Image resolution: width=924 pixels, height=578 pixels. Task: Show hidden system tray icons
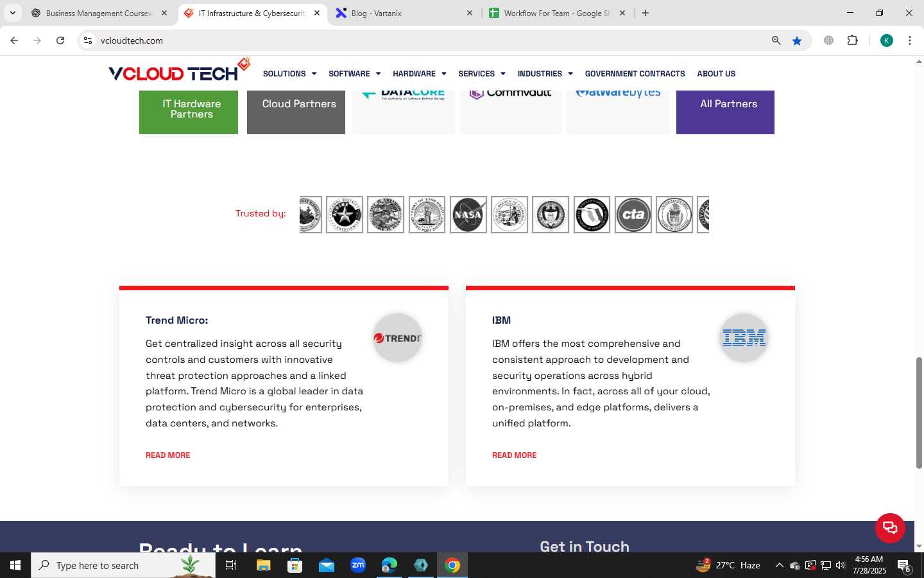point(779,565)
